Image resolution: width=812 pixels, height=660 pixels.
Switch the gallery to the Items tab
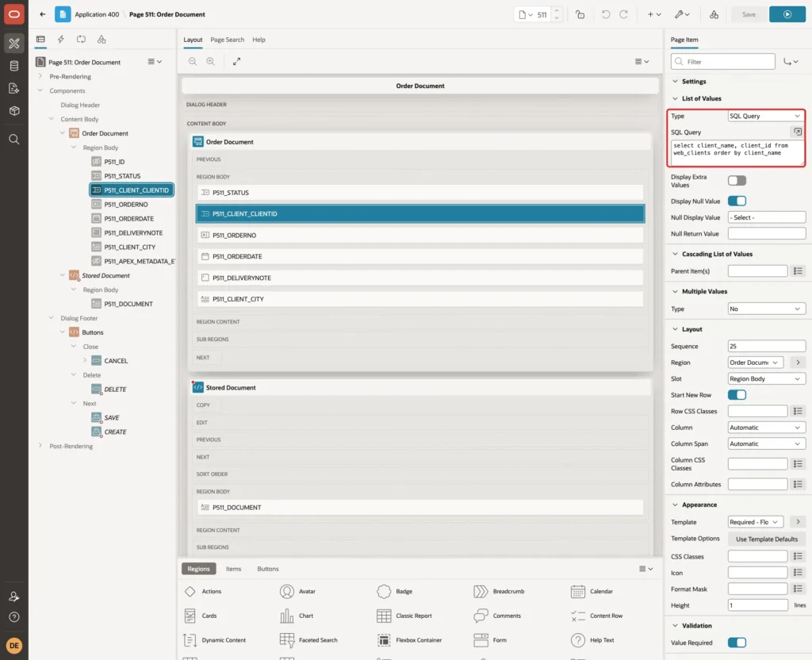click(234, 569)
